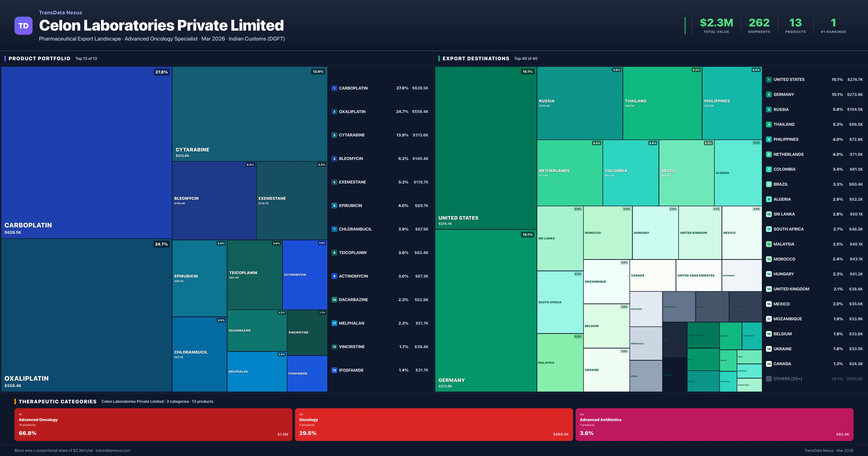Select rank badge 1 next to Carboplatin

coord(334,88)
